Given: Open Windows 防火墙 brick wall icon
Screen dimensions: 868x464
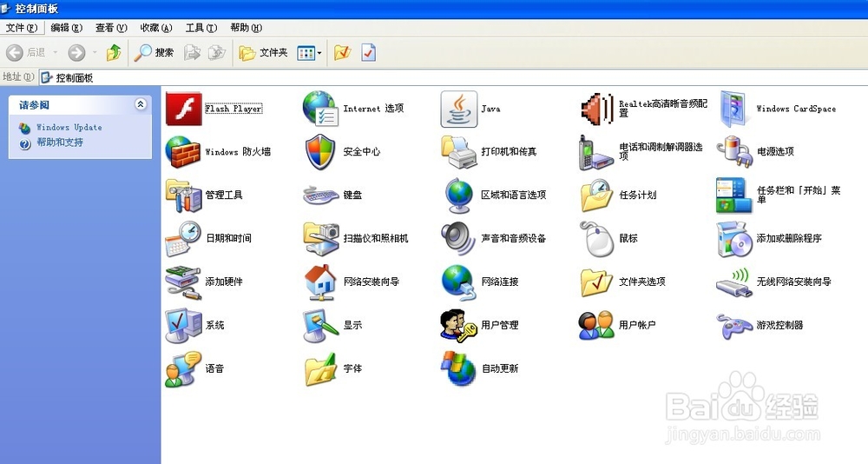Looking at the screenshot, I should coord(183,152).
